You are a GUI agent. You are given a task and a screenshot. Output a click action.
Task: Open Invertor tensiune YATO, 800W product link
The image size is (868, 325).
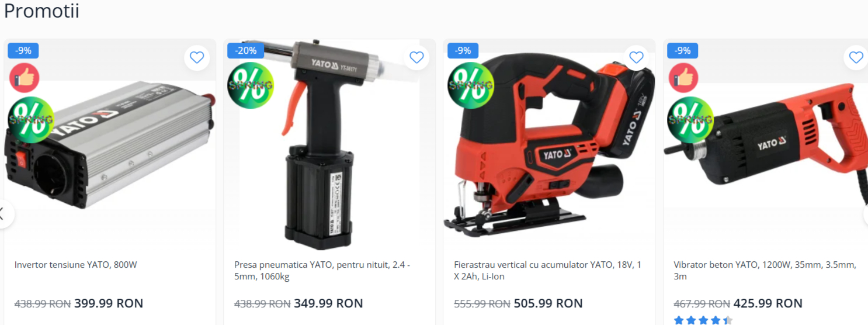coord(76,265)
